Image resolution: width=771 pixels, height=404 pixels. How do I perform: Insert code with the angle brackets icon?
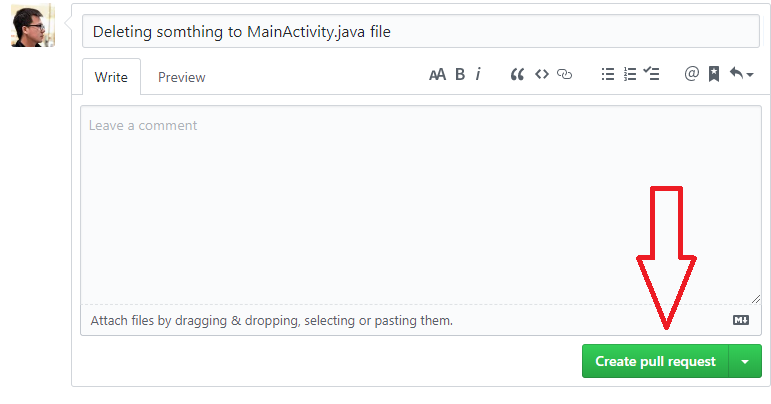542,74
